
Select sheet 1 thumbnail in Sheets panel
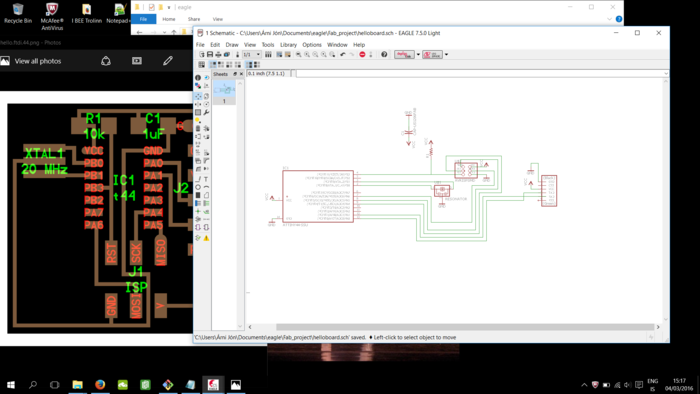pyautogui.click(x=224, y=92)
